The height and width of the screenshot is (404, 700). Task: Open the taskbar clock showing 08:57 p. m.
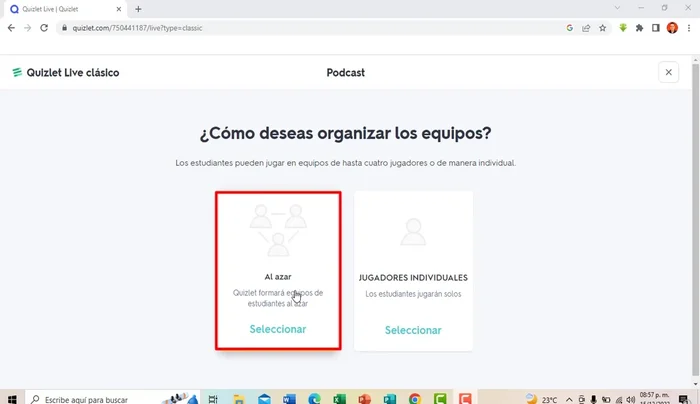coord(654,398)
